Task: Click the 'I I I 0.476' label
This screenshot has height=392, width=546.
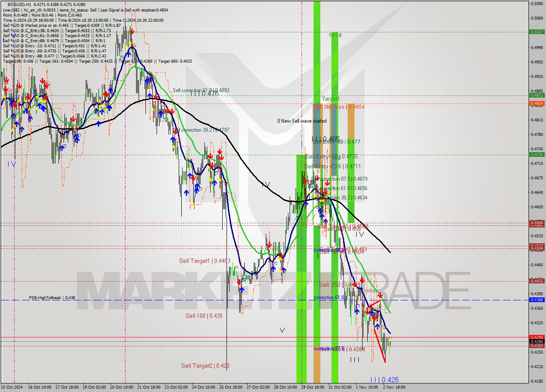Action: coord(204,93)
